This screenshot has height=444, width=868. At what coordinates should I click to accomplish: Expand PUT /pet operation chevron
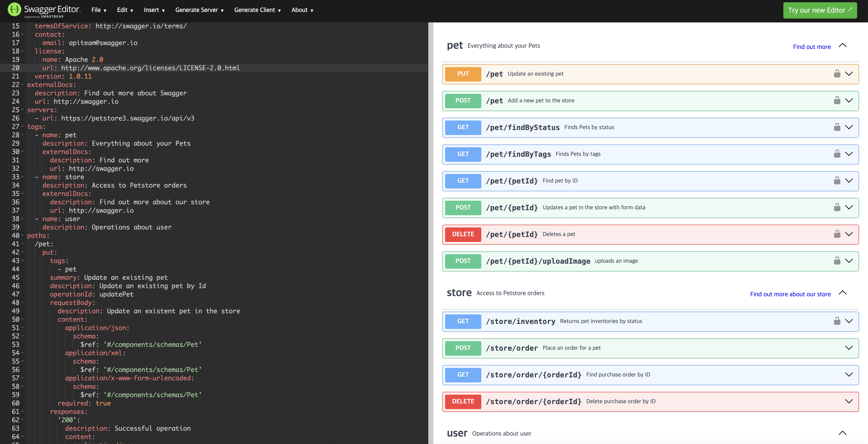849,73
